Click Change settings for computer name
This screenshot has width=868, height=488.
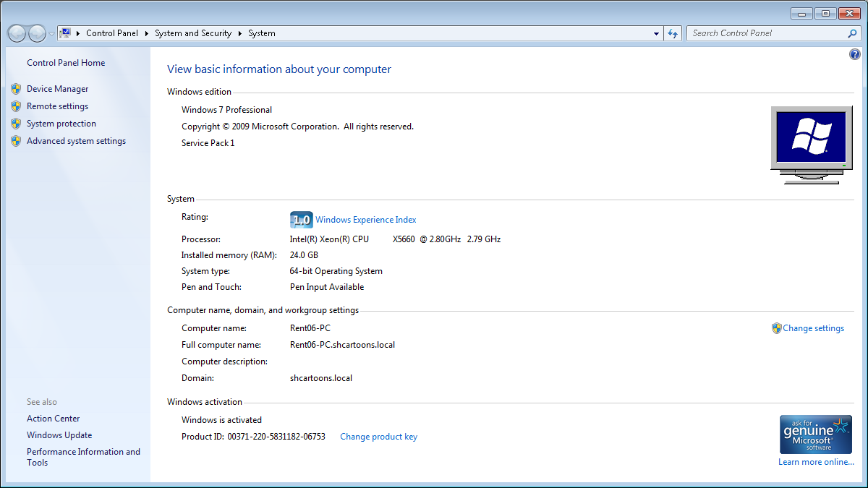(813, 328)
